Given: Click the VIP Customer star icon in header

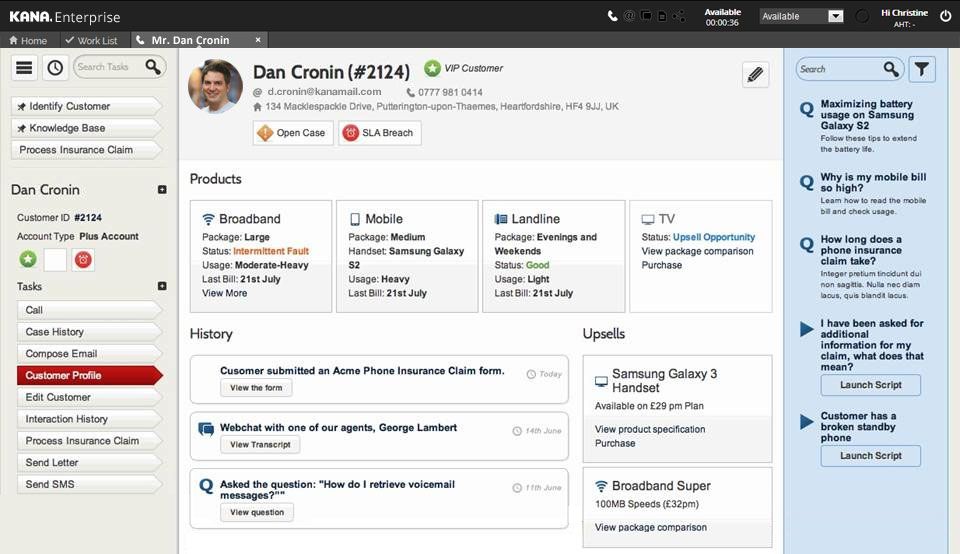Looking at the screenshot, I should pyautogui.click(x=432, y=68).
